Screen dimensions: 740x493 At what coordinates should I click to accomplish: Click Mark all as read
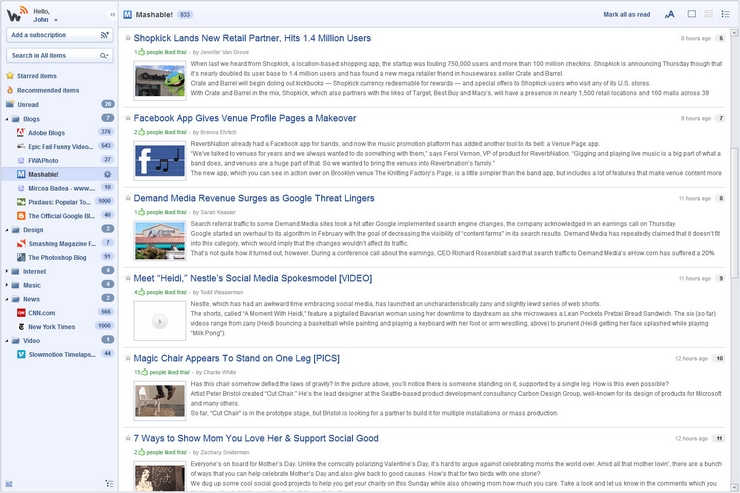[626, 15]
